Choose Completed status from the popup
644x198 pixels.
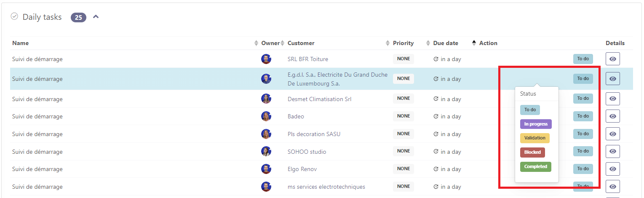[x=535, y=167]
